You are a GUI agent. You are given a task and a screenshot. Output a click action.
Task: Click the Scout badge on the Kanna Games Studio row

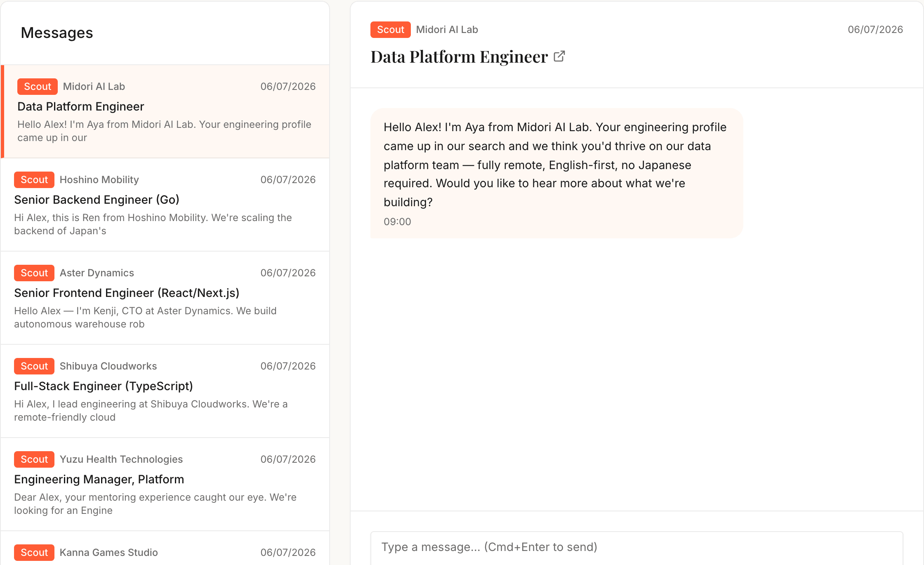pyautogui.click(x=34, y=553)
